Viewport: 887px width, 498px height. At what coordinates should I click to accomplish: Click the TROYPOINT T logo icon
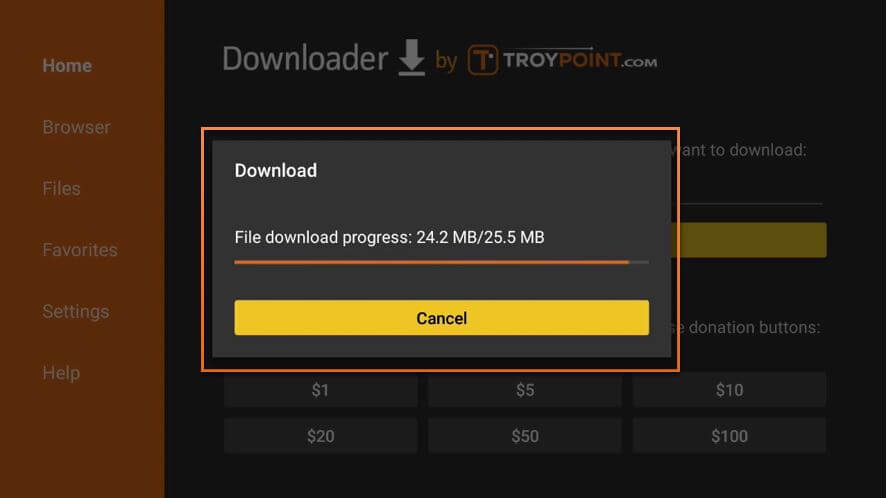483,60
